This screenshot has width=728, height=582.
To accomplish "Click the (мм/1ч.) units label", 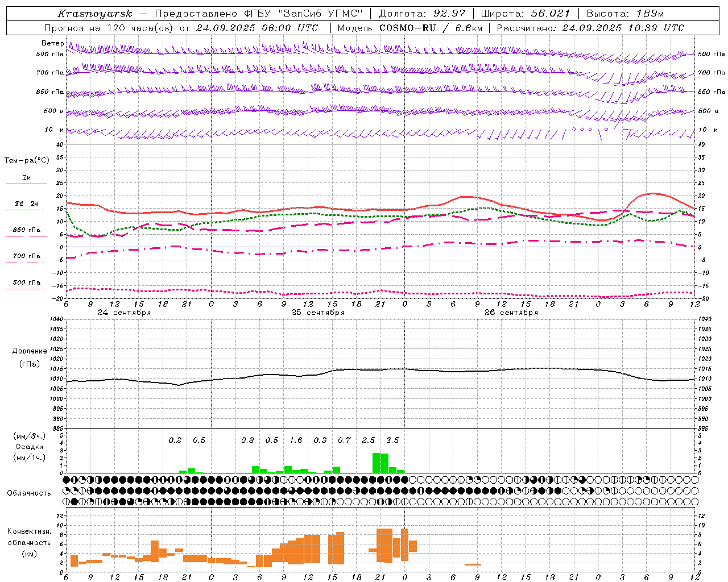I will (x=29, y=457).
